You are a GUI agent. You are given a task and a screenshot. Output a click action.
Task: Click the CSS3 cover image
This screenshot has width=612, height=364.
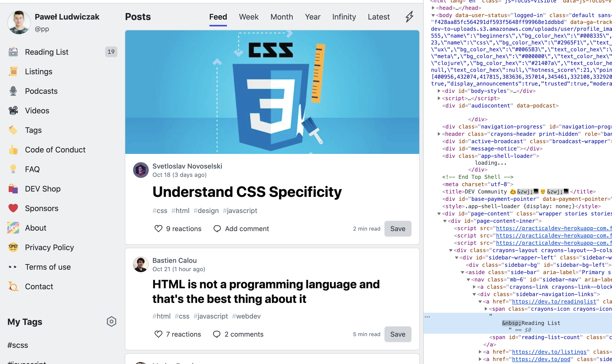tap(272, 92)
